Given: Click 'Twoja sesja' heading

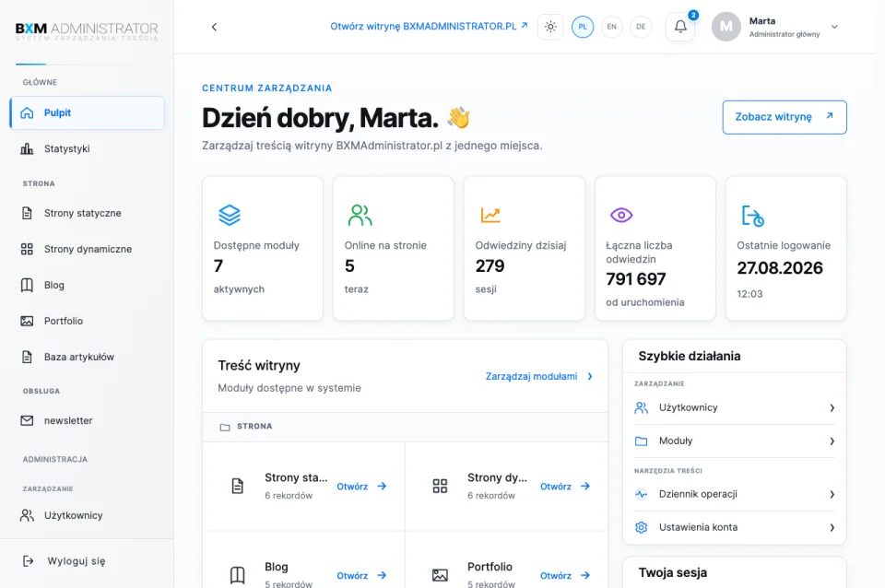Looking at the screenshot, I should point(672,572).
